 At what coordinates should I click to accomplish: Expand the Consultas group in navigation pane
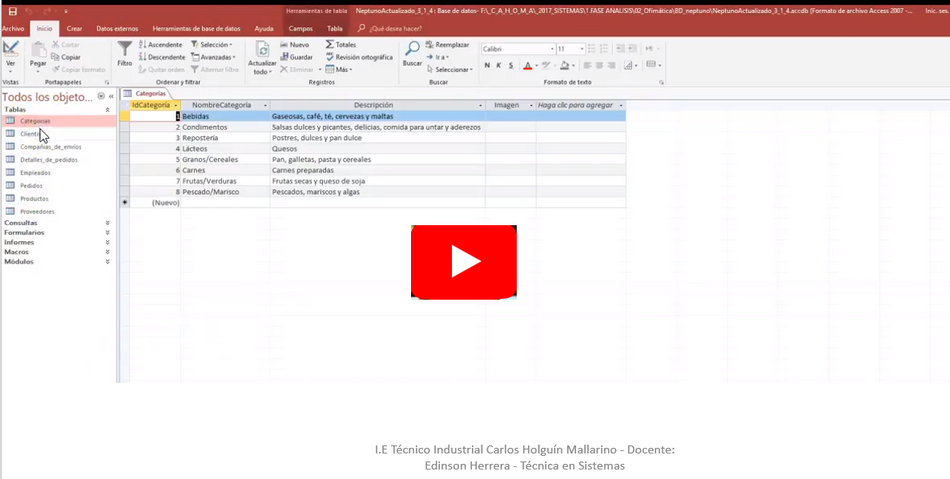(x=107, y=222)
